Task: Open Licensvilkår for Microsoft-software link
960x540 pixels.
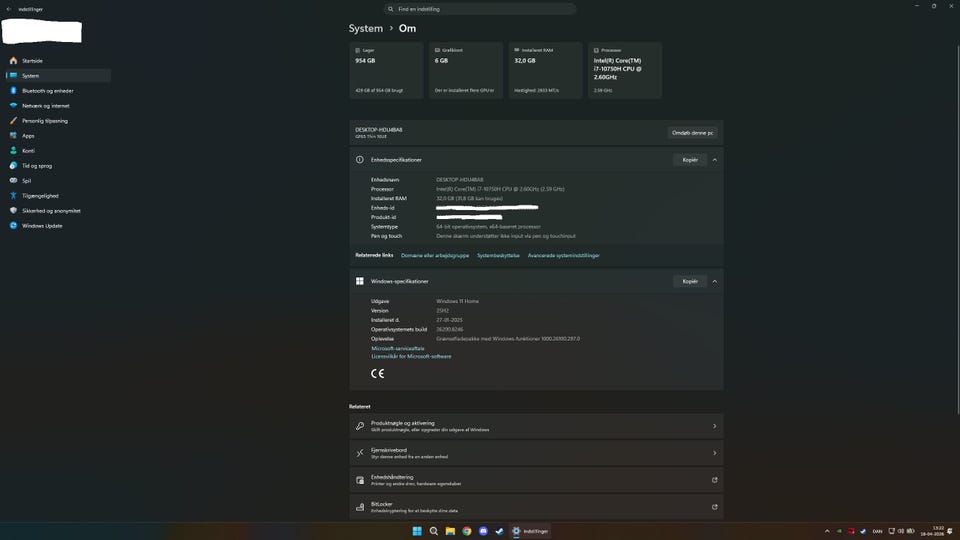Action: pos(411,356)
